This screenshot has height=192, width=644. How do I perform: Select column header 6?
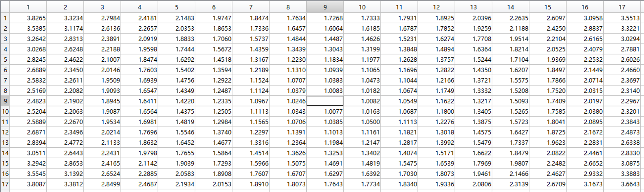click(213, 7)
